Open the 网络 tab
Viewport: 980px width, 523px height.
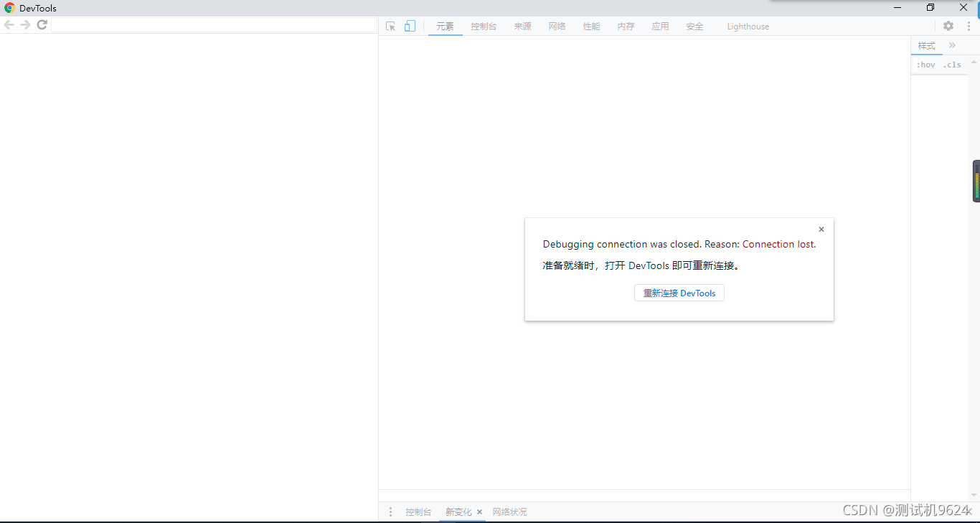(557, 27)
